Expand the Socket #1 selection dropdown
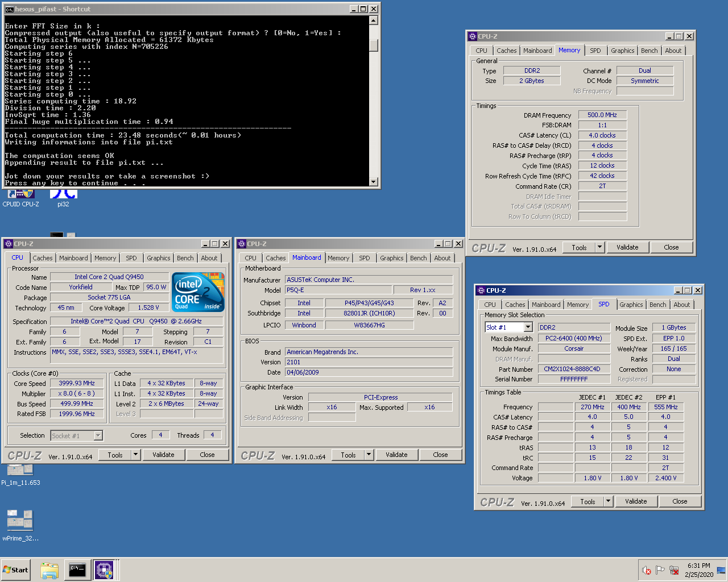 click(x=98, y=436)
